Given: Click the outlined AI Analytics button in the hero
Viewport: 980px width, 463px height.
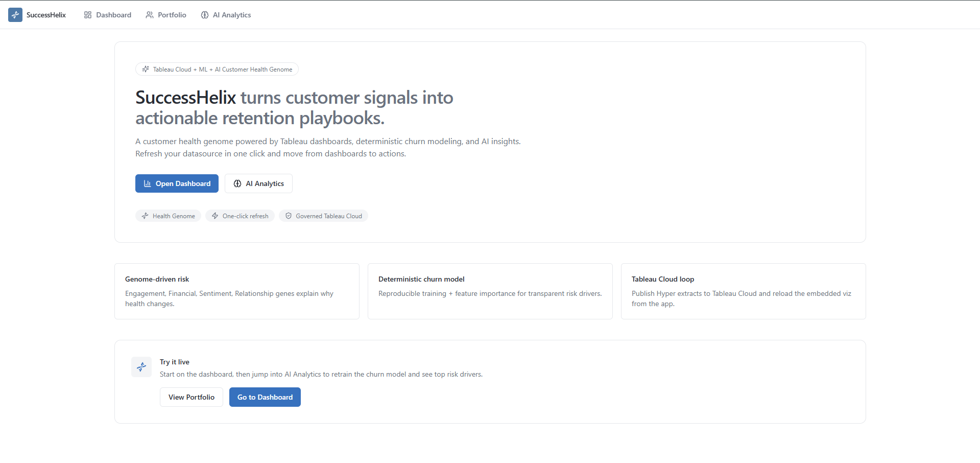Looking at the screenshot, I should 258,183.
